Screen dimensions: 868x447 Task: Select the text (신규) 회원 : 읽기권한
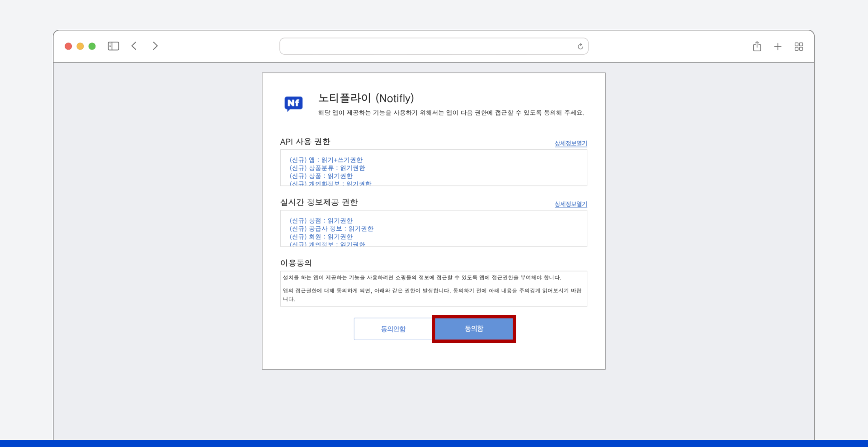click(x=321, y=237)
